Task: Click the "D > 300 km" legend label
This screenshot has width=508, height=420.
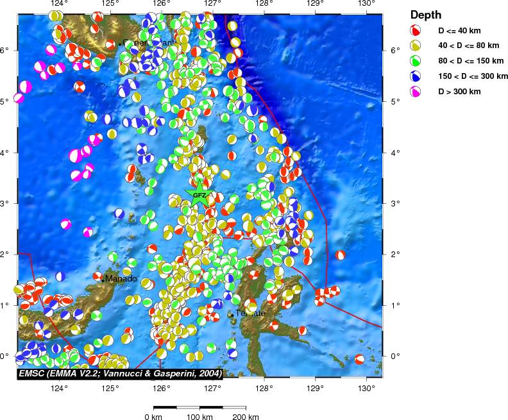Action: click(x=459, y=92)
